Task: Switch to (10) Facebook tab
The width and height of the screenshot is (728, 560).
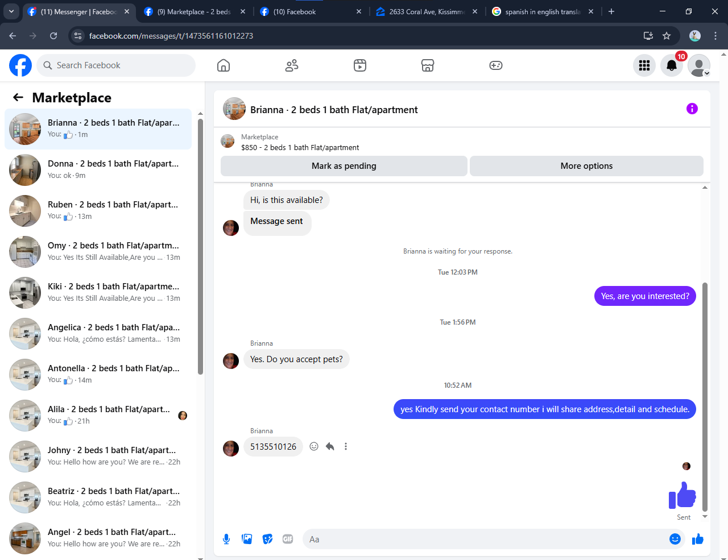Action: coord(311,11)
